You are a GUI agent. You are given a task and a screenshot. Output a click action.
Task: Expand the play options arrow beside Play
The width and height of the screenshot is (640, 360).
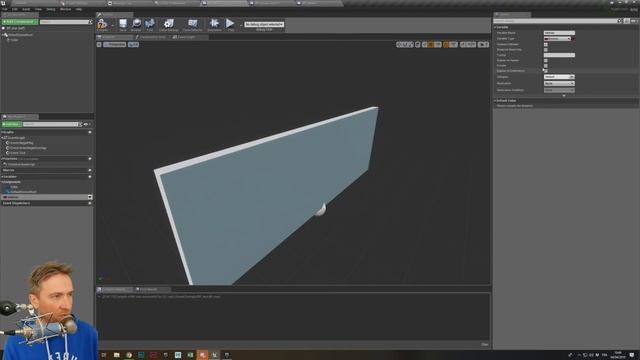click(x=240, y=25)
